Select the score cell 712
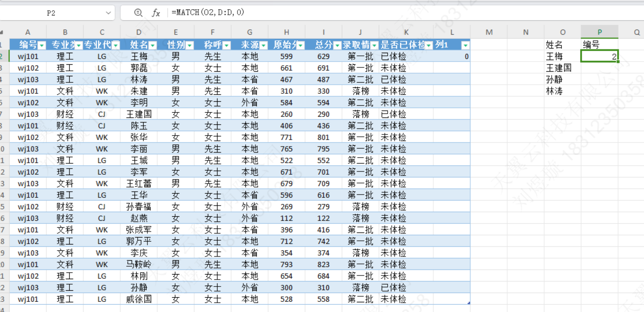Image resolution: width=644 pixels, height=312 pixels. [x=286, y=241]
